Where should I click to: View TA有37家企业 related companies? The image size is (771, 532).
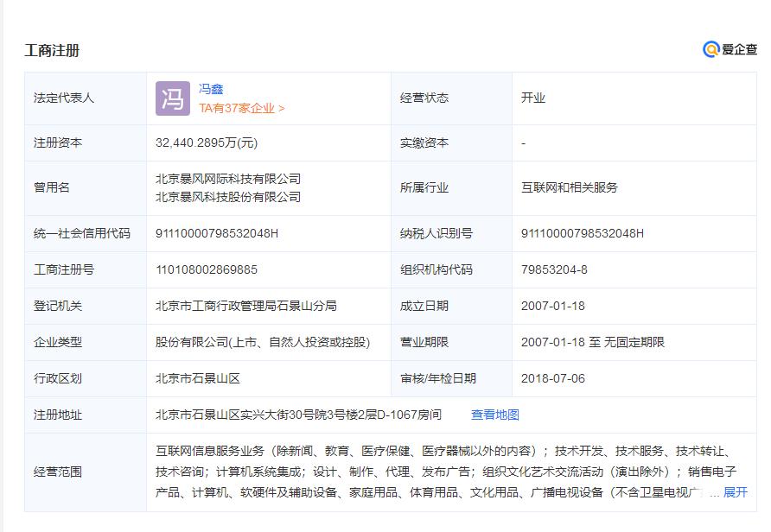point(240,107)
